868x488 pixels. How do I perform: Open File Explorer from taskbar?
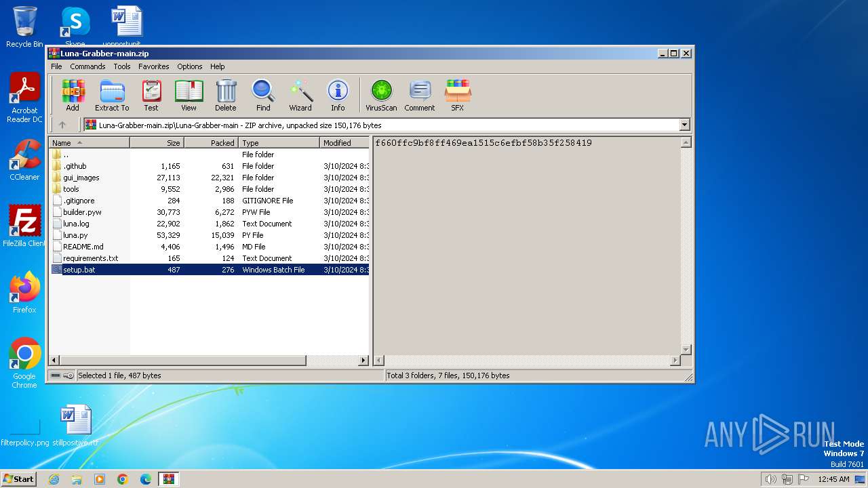click(x=77, y=479)
